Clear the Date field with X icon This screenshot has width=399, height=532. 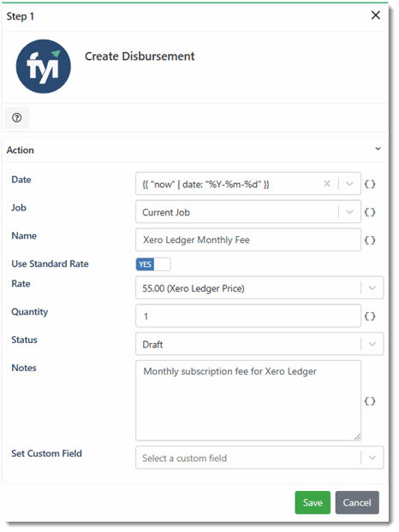327,184
